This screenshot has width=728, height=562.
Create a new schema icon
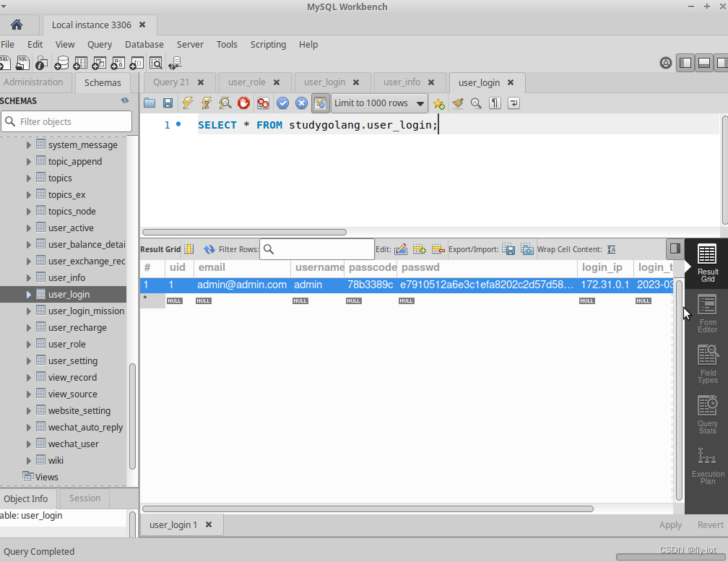point(61,63)
